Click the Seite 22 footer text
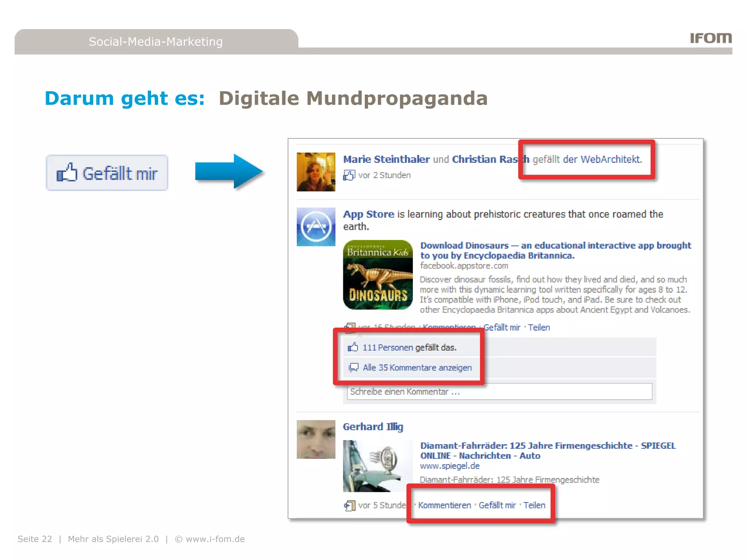This screenshot has height=560, width=747. tap(35, 539)
